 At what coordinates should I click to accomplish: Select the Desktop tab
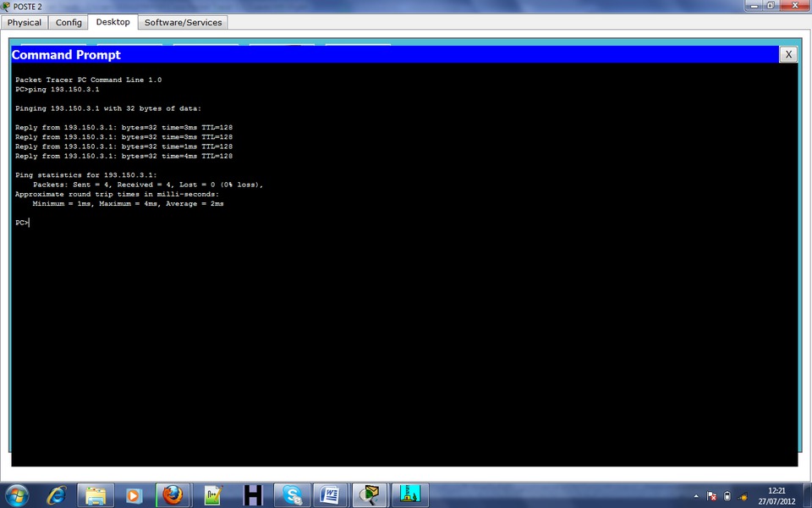(112, 22)
